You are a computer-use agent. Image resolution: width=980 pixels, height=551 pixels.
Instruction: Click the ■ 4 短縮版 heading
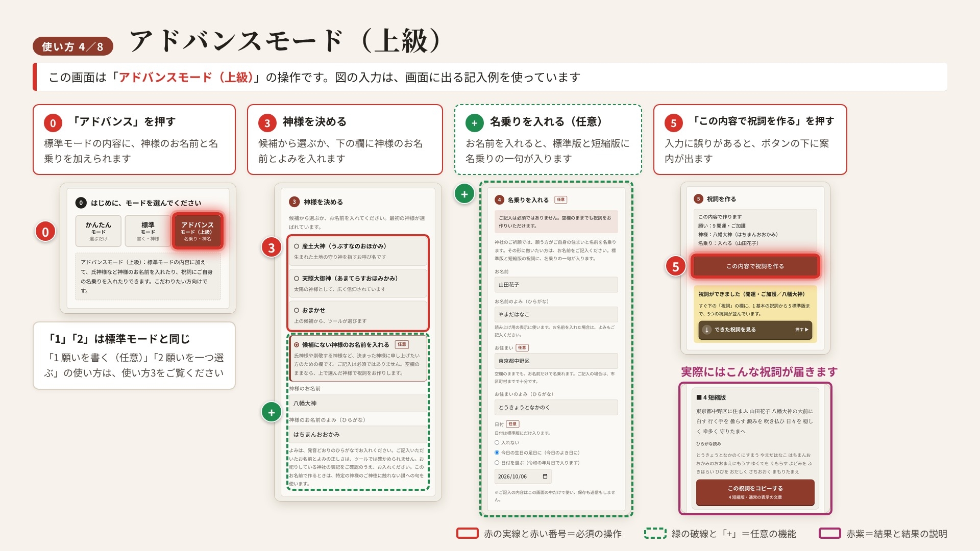click(711, 397)
